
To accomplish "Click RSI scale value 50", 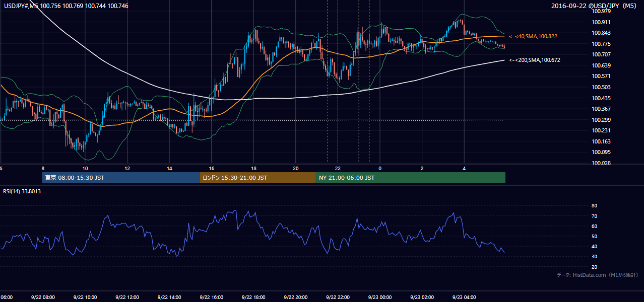I will point(594,236).
